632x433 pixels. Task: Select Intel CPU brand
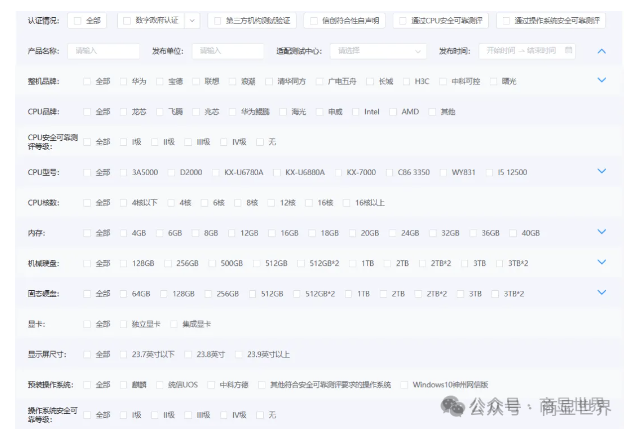click(x=356, y=112)
